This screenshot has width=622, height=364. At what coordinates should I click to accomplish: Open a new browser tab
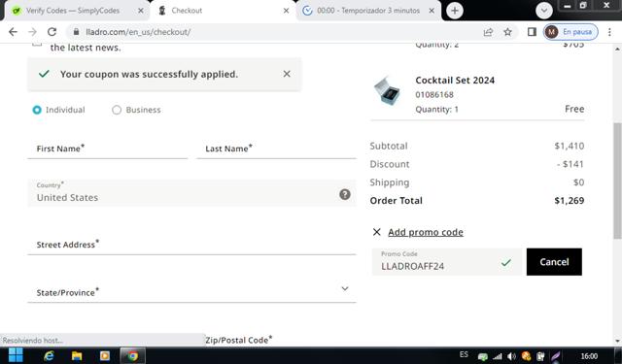click(455, 11)
